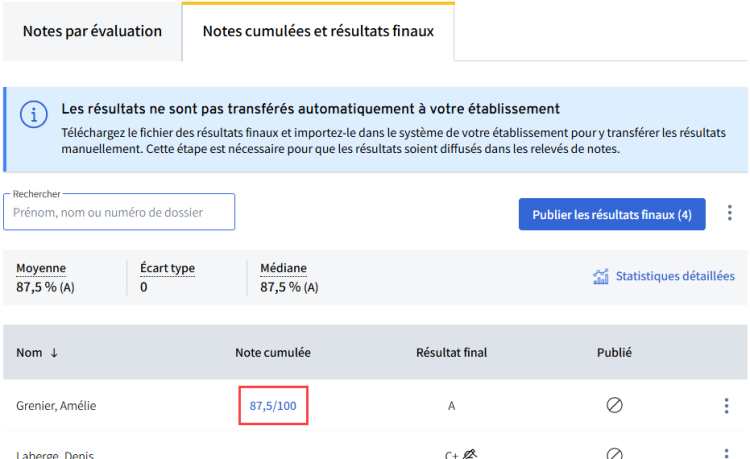Focus the Rechercher search field
Screen dimensions: 750x459
click(x=119, y=212)
